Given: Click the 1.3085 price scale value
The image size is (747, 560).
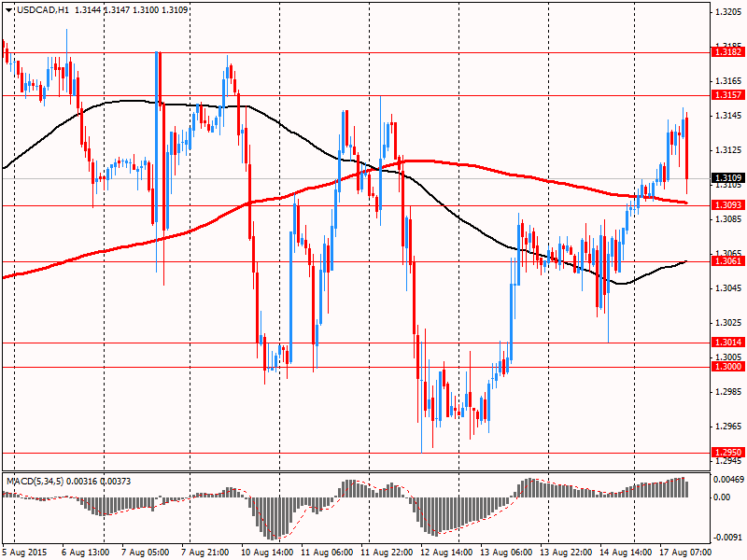Looking at the screenshot, I should click(x=728, y=219).
